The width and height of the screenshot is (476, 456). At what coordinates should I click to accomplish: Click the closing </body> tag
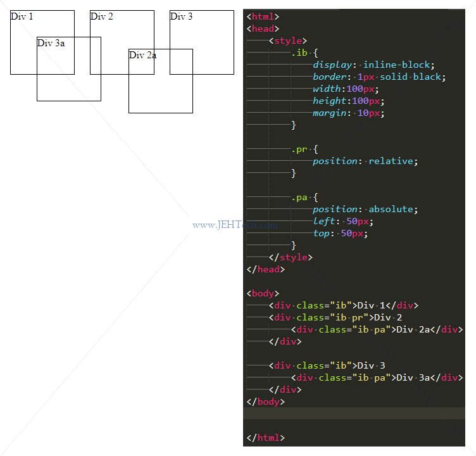coord(266,402)
